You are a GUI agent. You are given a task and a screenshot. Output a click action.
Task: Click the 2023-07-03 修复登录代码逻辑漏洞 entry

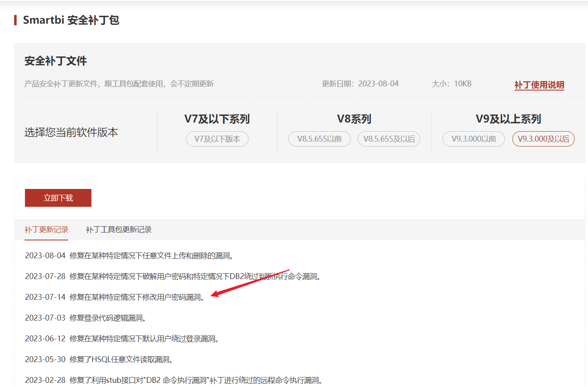(86, 318)
